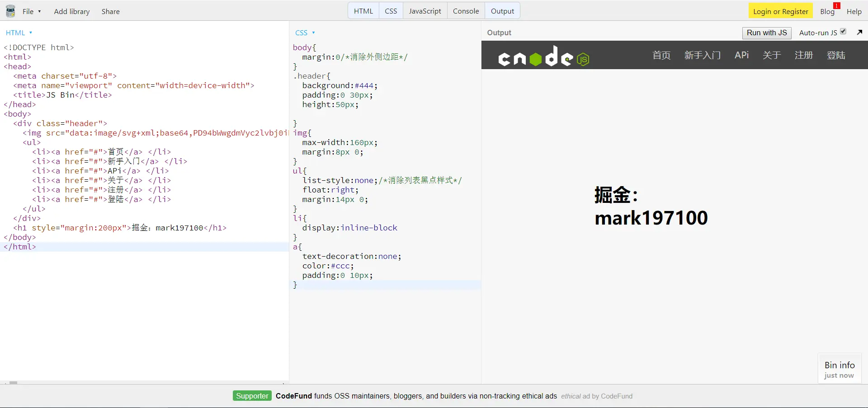868x408 pixels.
Task: Open the Help menu
Action: coord(854,11)
